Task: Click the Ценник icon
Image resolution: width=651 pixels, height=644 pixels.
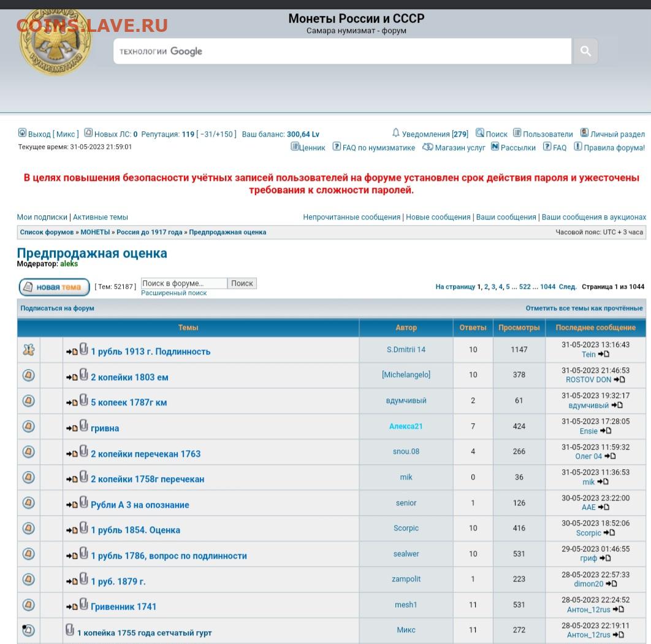Action: coord(295,147)
